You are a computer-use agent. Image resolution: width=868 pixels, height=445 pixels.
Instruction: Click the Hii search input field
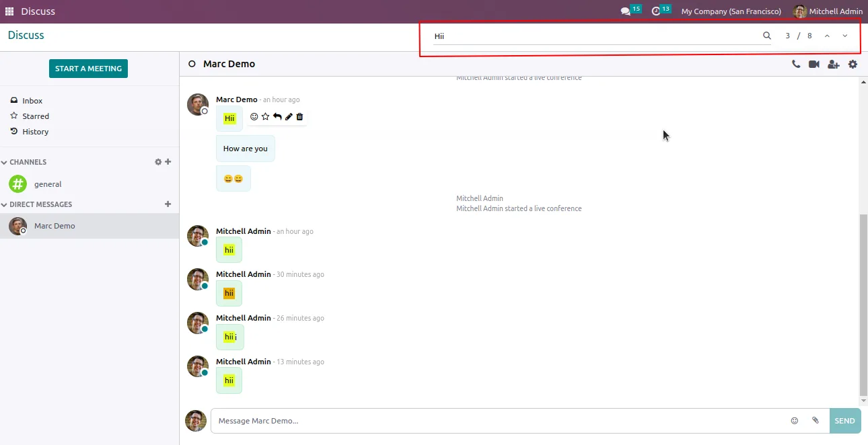(x=596, y=36)
